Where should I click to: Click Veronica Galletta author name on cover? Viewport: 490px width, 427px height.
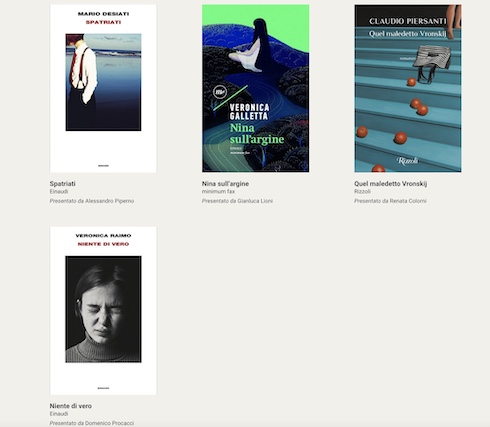pos(249,112)
